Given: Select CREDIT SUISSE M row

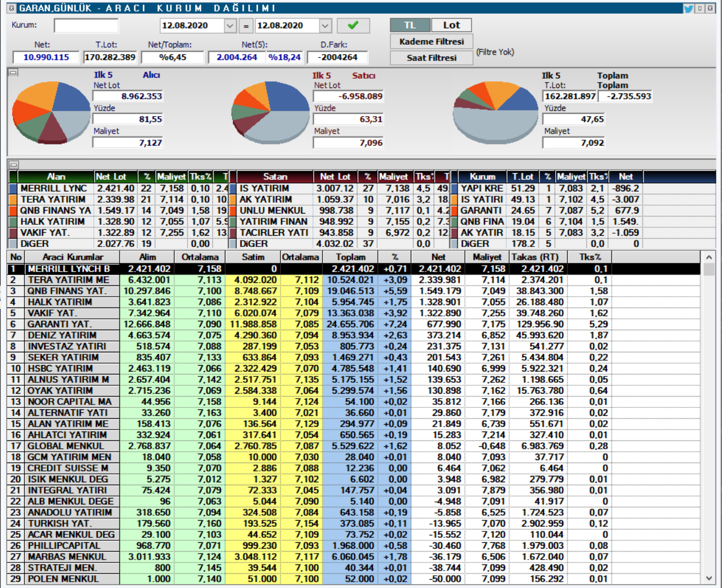Looking at the screenshot, I should coord(353,468).
